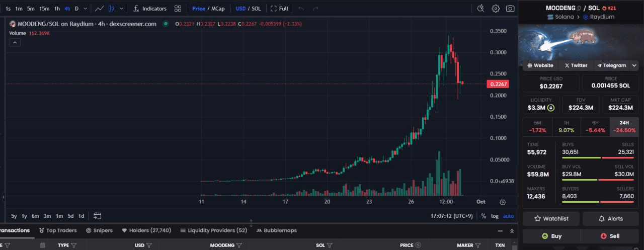Open the Bubblemaps tab
The width and height of the screenshot is (644, 250).
point(277,230)
